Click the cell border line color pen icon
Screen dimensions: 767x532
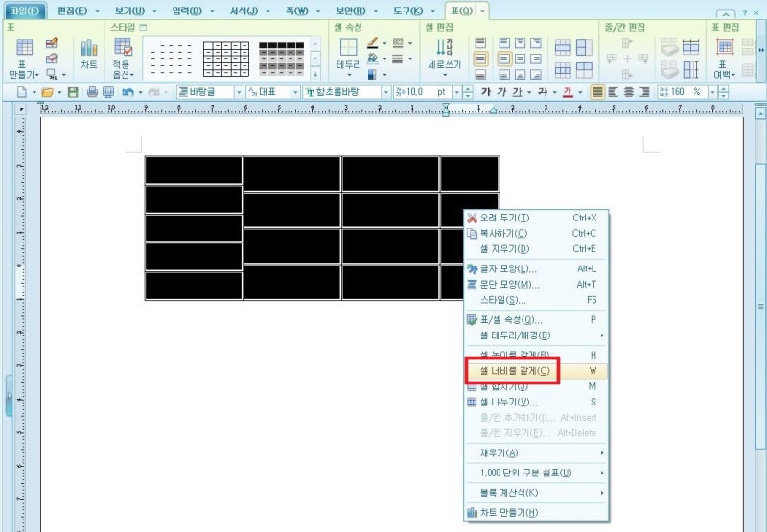tap(373, 43)
